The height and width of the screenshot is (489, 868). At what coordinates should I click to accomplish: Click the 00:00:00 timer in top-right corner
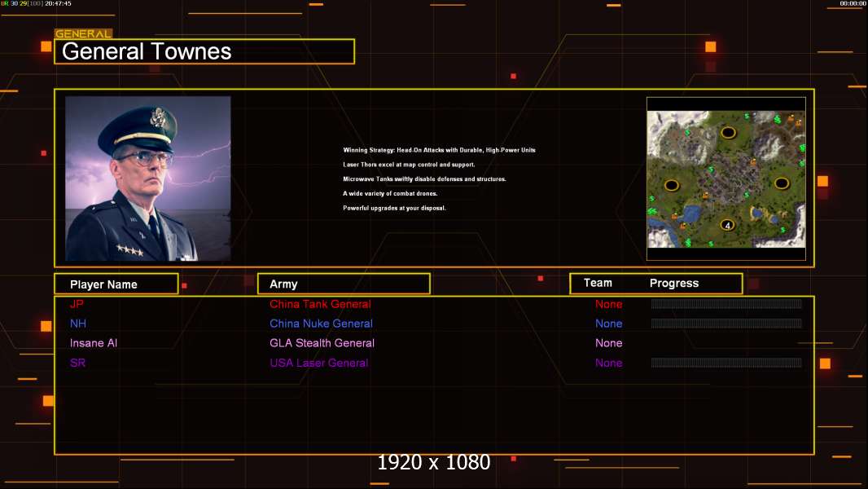[x=853, y=3]
